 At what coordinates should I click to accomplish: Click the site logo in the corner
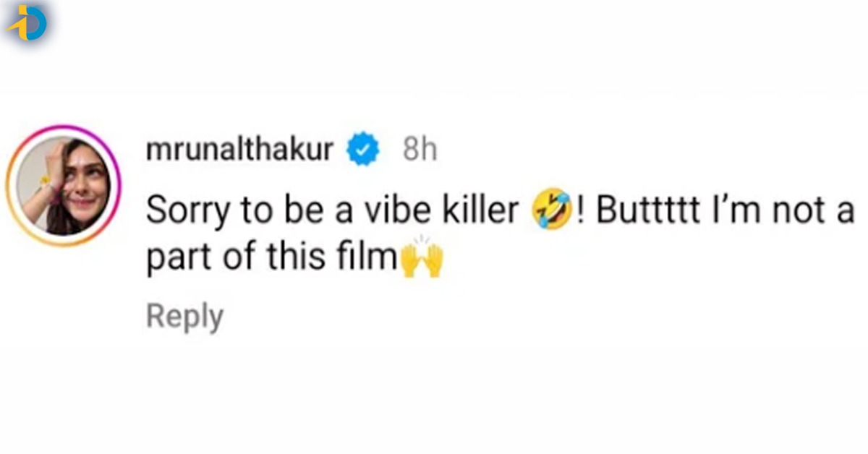[x=26, y=25]
